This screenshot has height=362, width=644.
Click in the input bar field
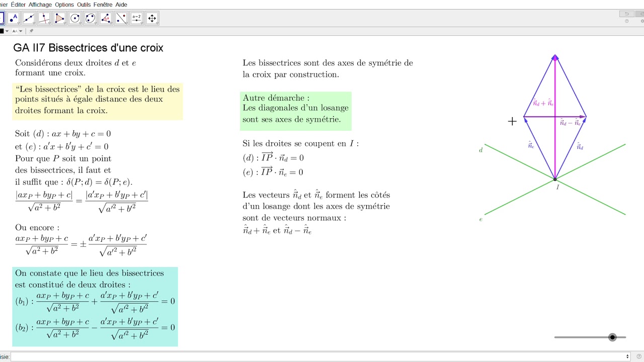click(x=320, y=356)
